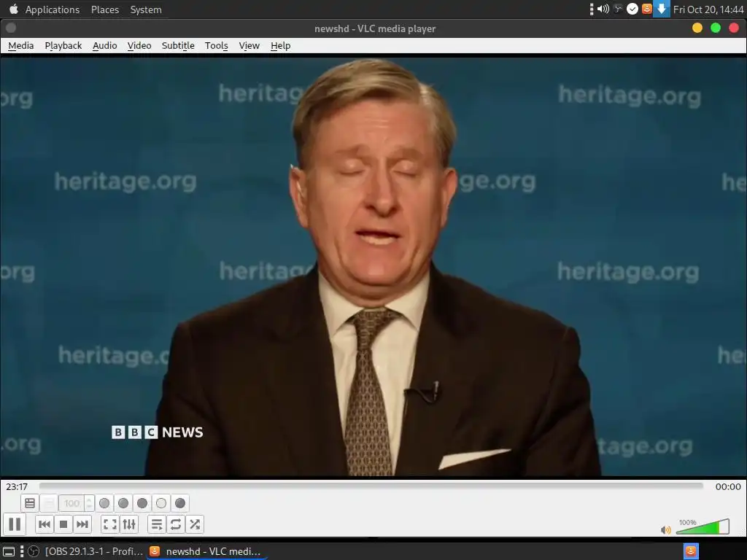Image resolution: width=747 pixels, height=560 pixels.
Task: Open the Tools menu
Action: 216,46
